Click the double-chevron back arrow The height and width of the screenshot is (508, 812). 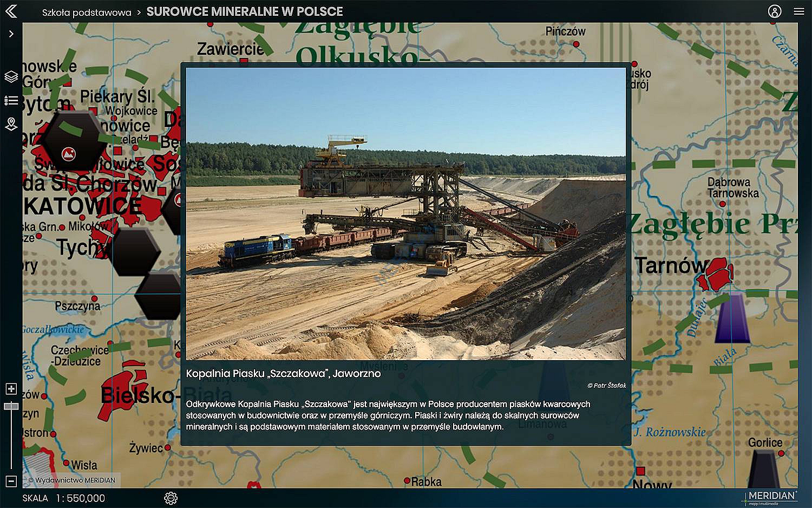coord(11,11)
